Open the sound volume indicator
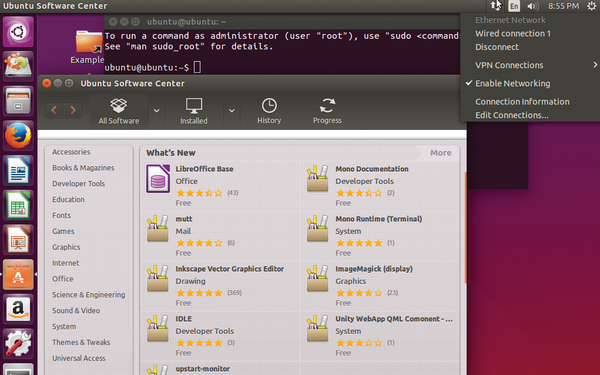 pos(533,6)
